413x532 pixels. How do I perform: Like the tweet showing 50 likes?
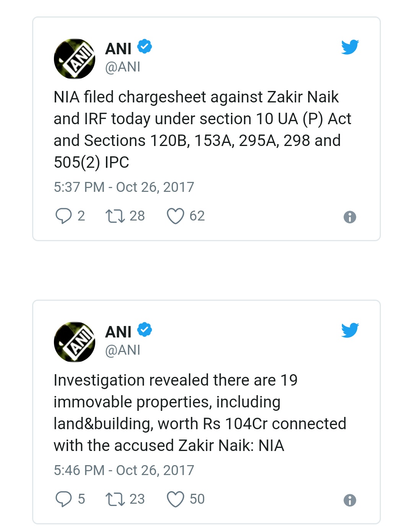point(176,499)
